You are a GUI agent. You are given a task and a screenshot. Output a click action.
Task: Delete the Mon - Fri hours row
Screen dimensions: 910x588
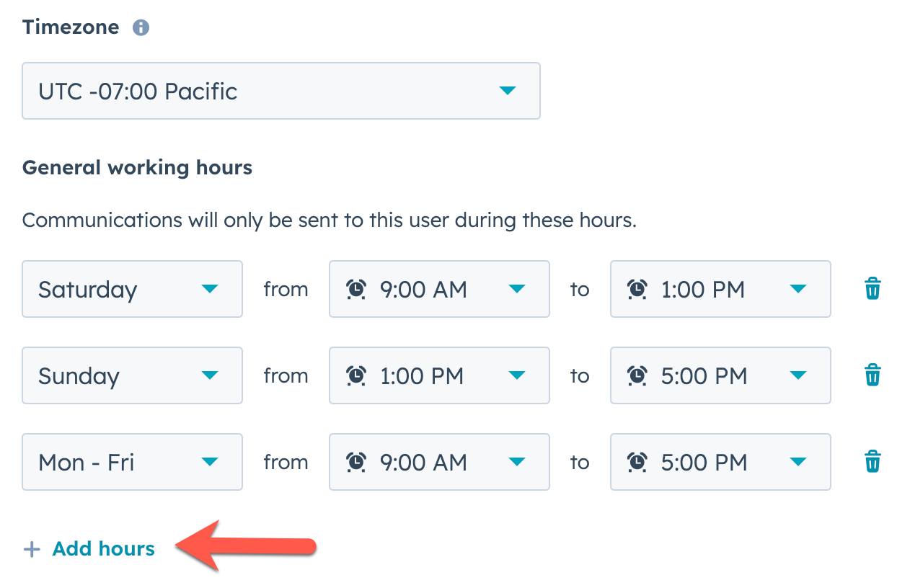[872, 462]
